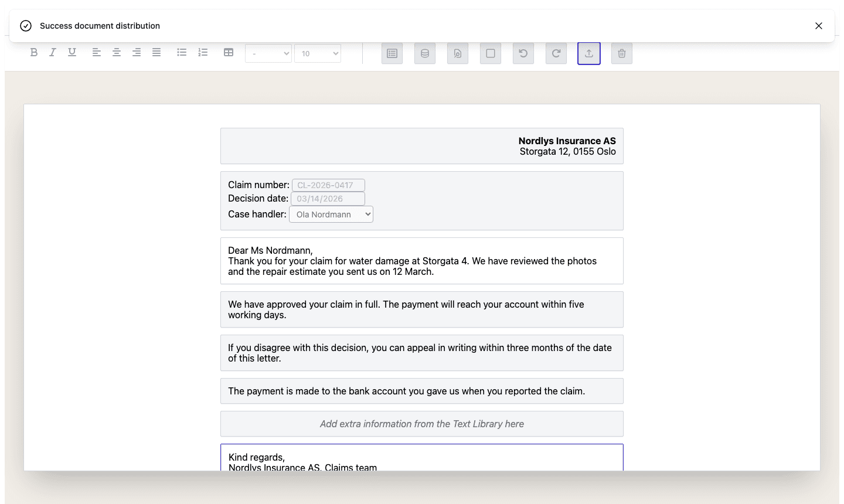
Task: Align text left
Action: pos(97,52)
